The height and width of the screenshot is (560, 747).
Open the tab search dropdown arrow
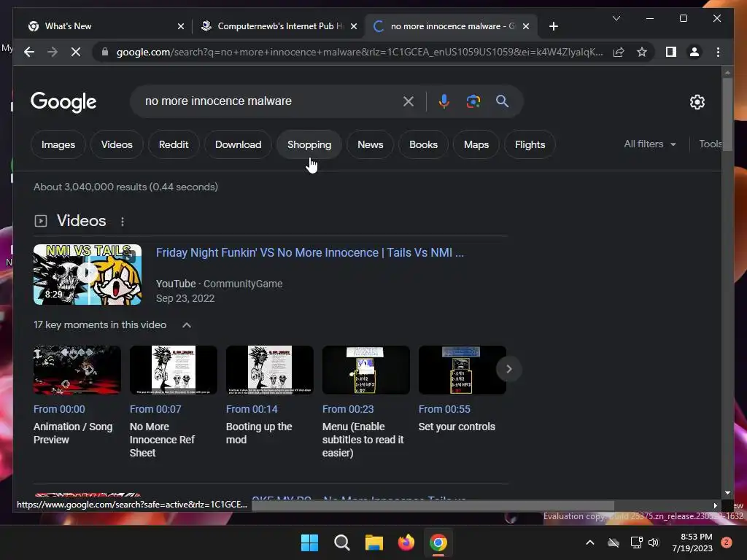point(616,18)
